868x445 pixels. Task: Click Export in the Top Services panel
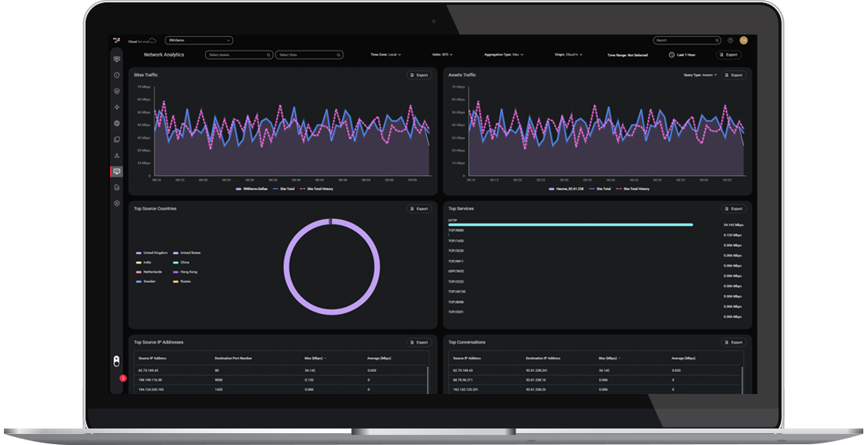click(733, 209)
